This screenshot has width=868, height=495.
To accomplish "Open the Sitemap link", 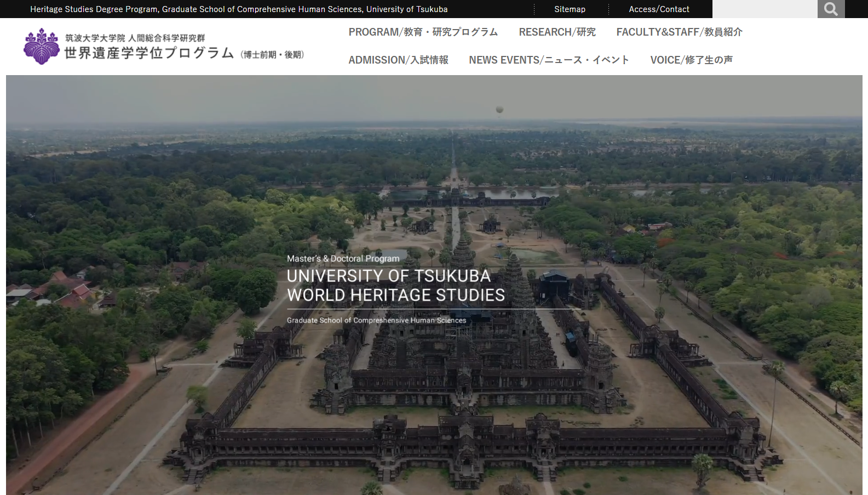I will (570, 9).
